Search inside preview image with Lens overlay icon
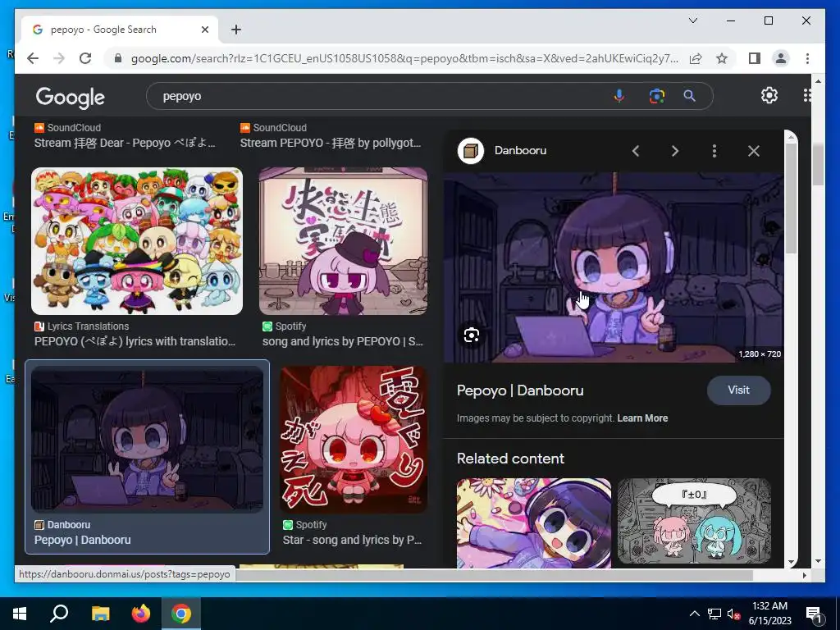This screenshot has height=630, width=840. click(x=472, y=336)
